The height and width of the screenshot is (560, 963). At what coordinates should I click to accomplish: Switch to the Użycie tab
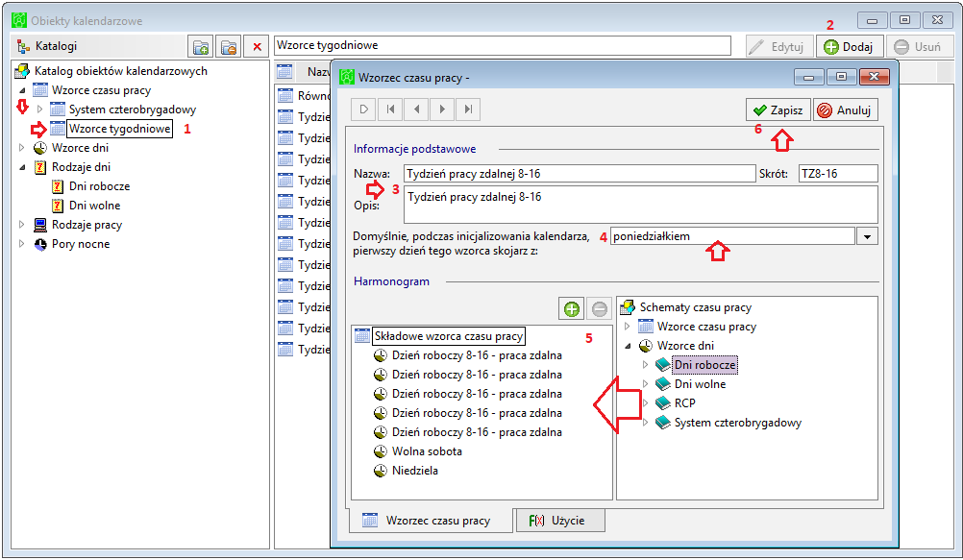559,521
